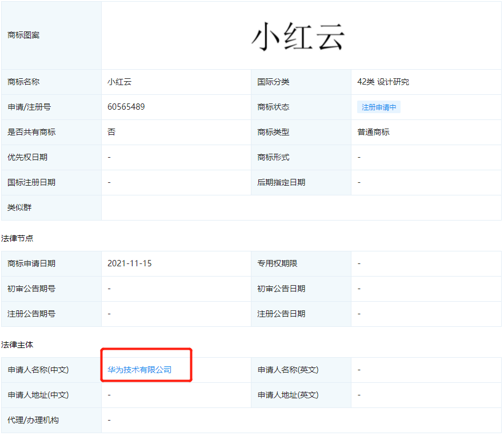
Task: Click the 类似群 label
Action: pyautogui.click(x=19, y=207)
